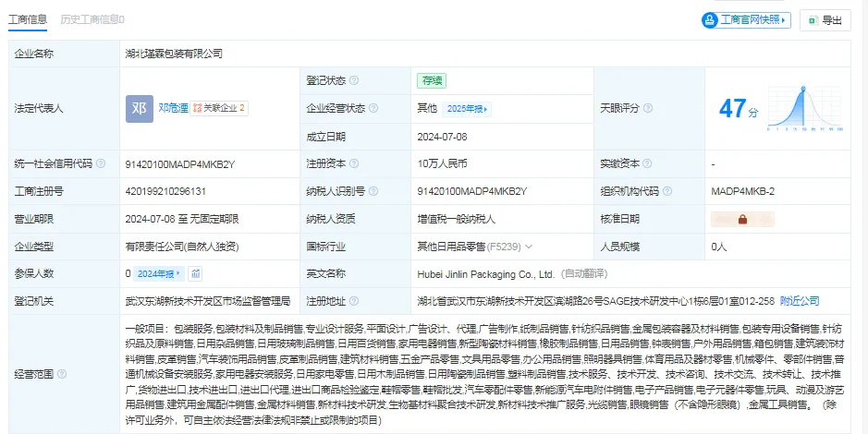Click the help icon next to 注册资本
Image resolution: width=868 pixels, height=434 pixels.
point(354,163)
